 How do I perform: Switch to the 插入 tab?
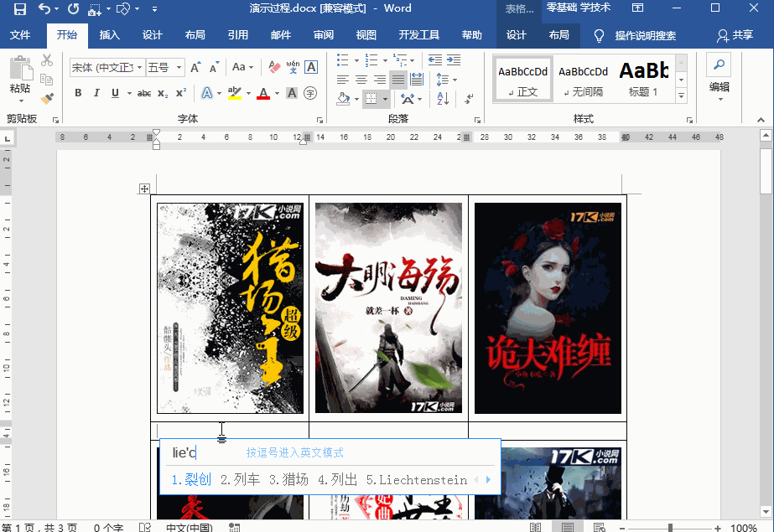point(109,35)
